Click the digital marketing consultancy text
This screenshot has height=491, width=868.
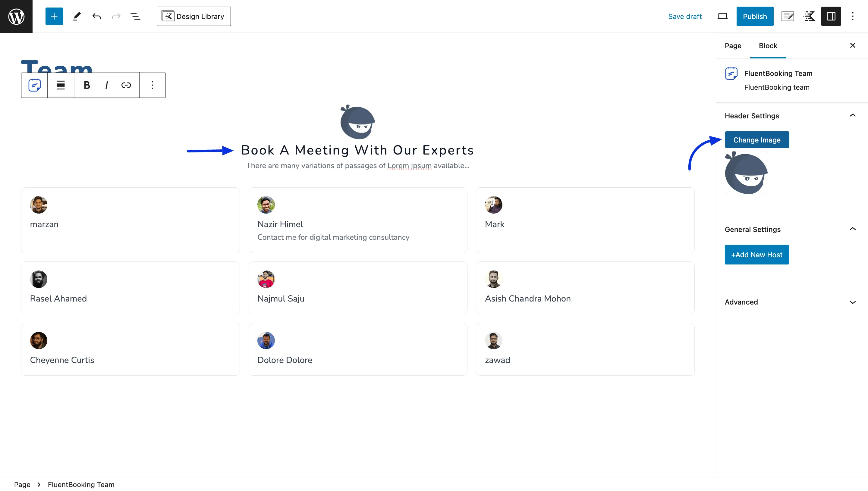pos(333,237)
